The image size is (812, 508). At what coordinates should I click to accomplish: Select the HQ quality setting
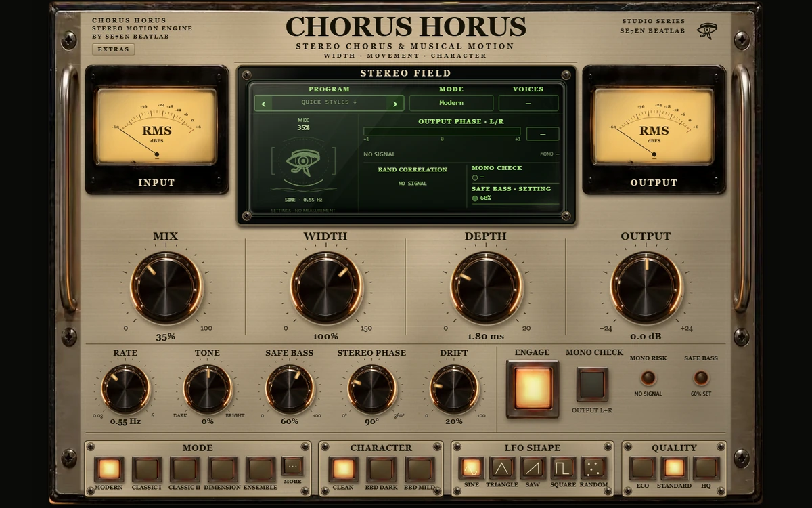coord(706,468)
